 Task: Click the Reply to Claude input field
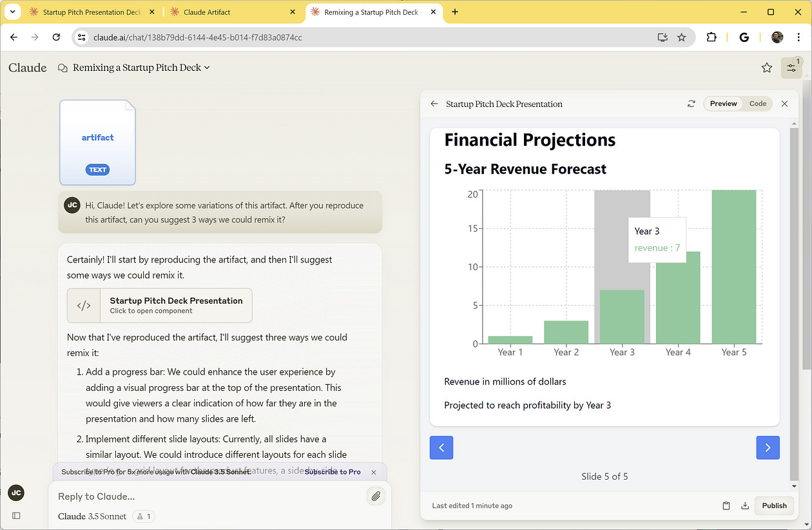(x=193, y=496)
